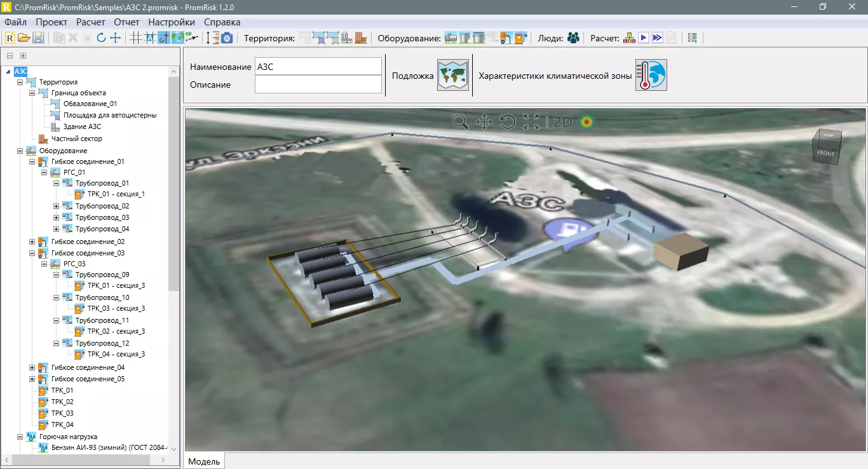
Task: Toggle the grid display toolbar button
Action: [x=135, y=38]
